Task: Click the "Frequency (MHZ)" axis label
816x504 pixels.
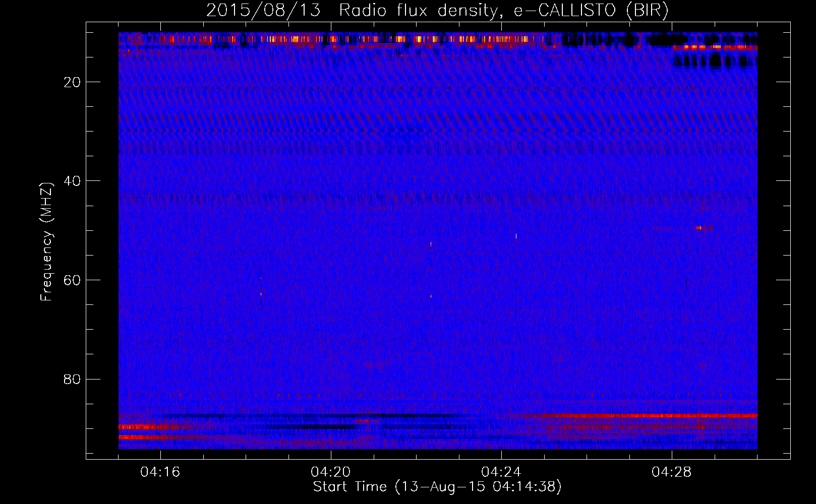Action: pyautogui.click(x=46, y=242)
